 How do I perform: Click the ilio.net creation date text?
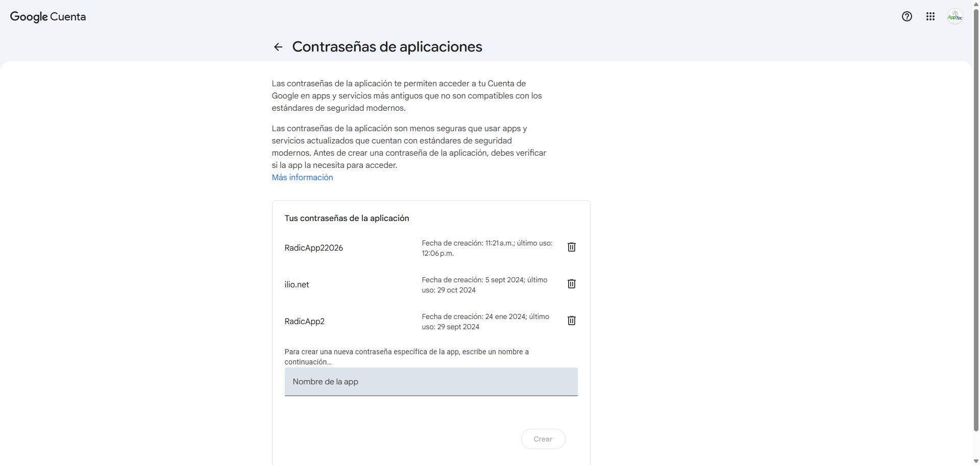point(484,285)
